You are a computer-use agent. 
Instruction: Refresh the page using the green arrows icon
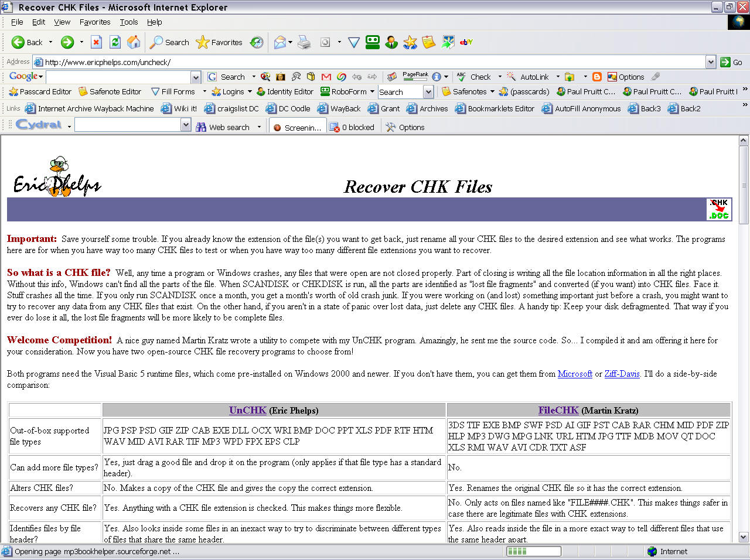(115, 42)
